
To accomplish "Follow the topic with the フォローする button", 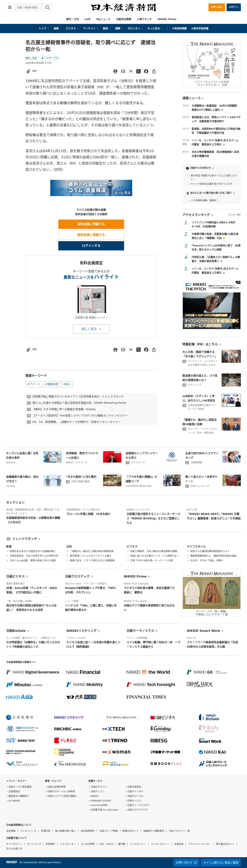I will click(x=49, y=58).
